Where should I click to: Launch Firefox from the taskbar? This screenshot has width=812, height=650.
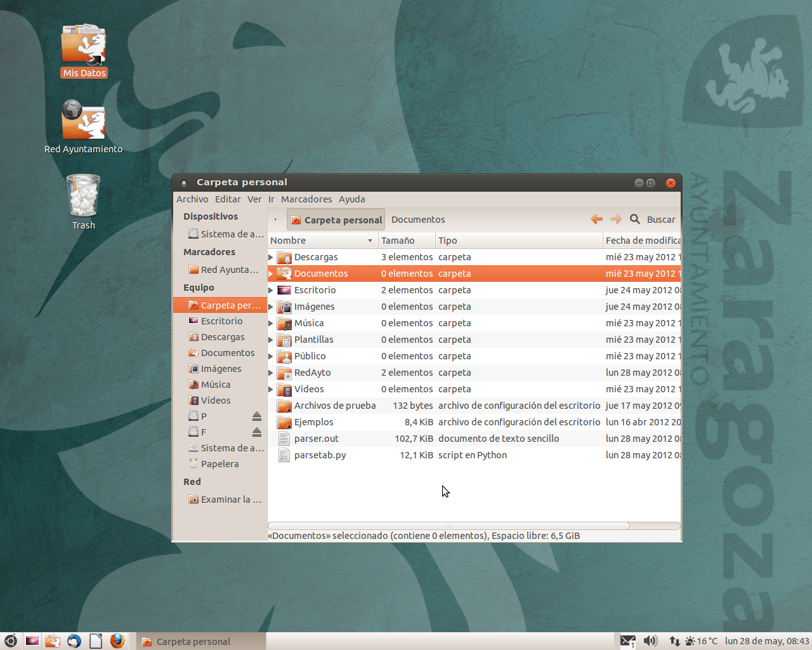(117, 641)
